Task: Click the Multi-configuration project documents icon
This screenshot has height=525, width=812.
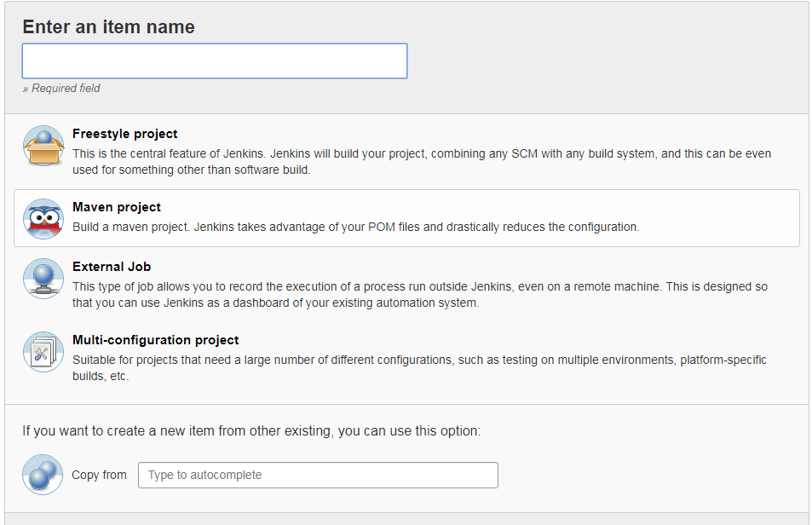Action: pos(43,352)
